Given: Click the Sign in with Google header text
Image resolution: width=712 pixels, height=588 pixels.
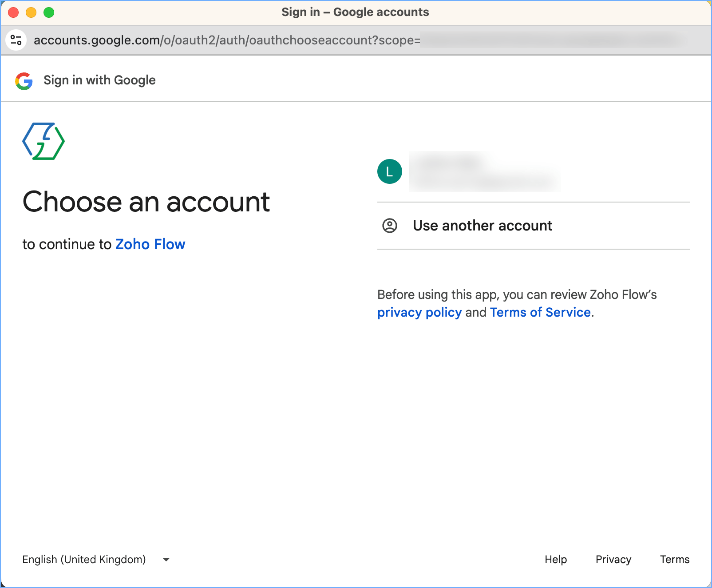Looking at the screenshot, I should click(99, 80).
